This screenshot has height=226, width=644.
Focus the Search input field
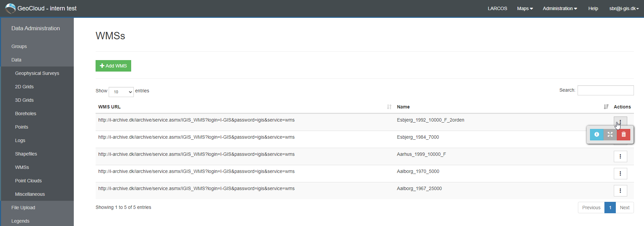coord(605,90)
